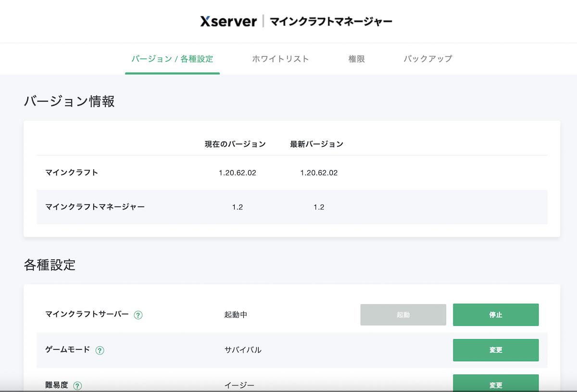Stop the Minecraft server with 停止
The image size is (577, 392).
[x=496, y=315]
